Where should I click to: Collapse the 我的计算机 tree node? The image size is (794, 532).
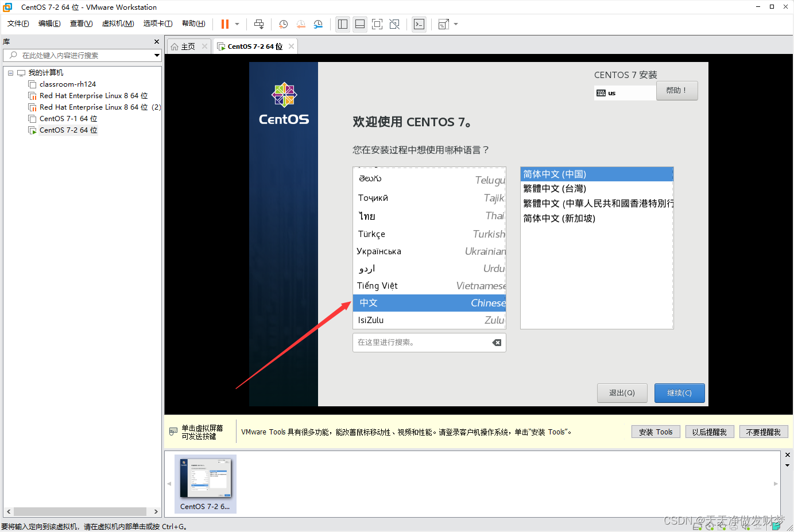pos(10,73)
